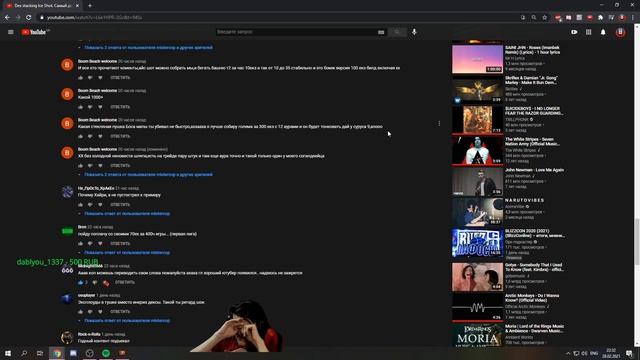Start voice search with the microphone
This screenshot has width=640, height=360.
pos(414,32)
